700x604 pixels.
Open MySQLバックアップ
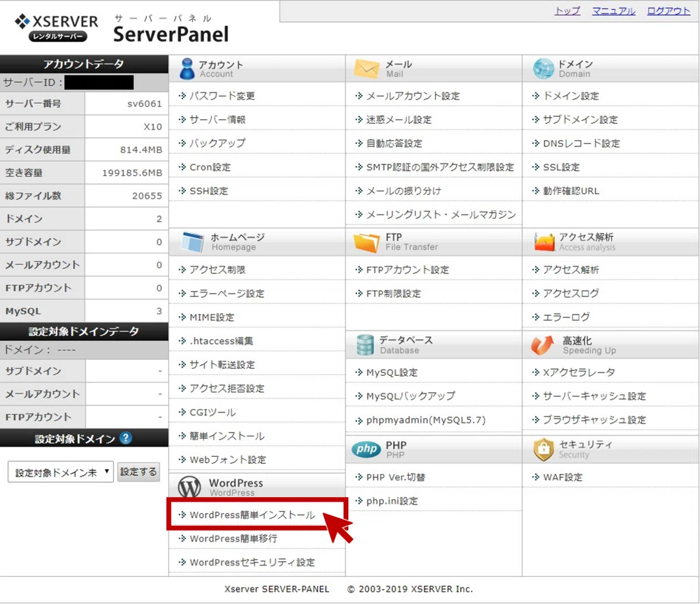(411, 396)
